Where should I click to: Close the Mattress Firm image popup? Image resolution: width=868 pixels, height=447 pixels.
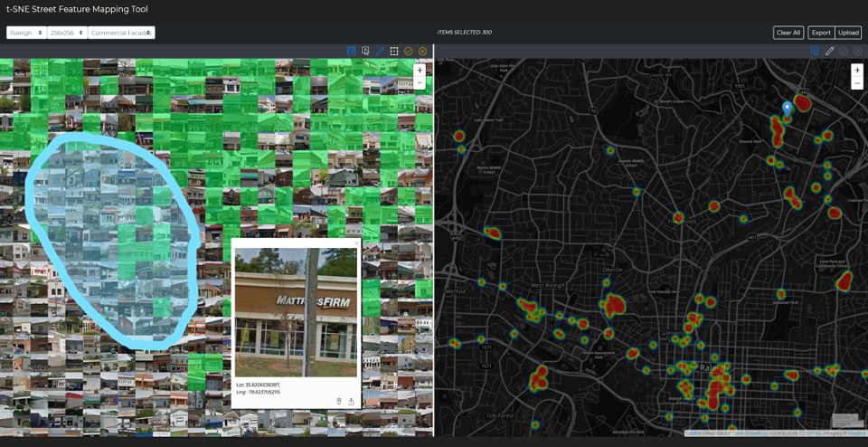[356, 243]
